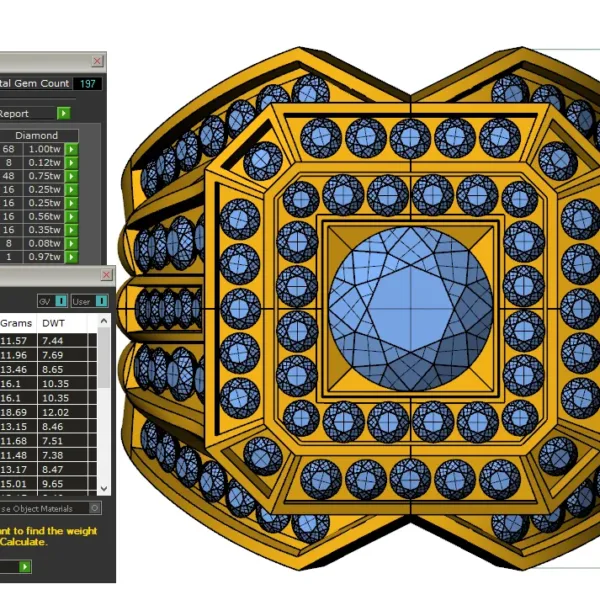This screenshot has height=600, width=600.
Task: Click the weight list scroll up arrow
Action: click(104, 321)
